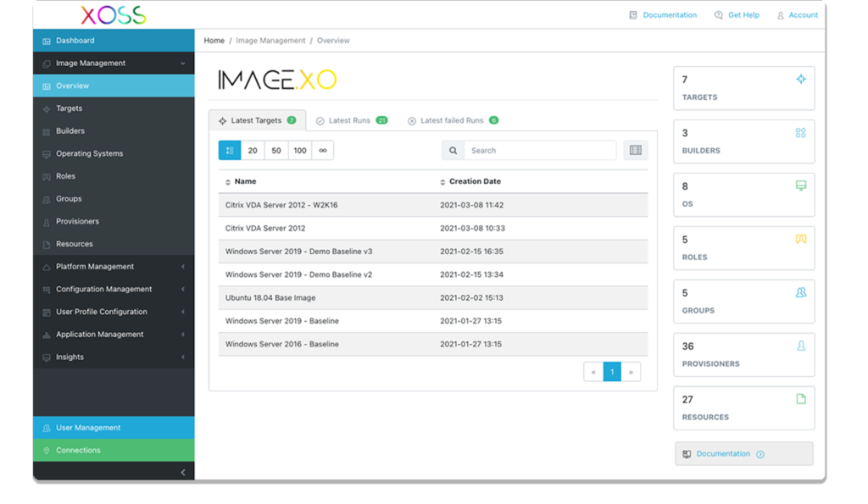Click the list page-size icon button
Screen dimensions: 868x504
pyautogui.click(x=230, y=151)
